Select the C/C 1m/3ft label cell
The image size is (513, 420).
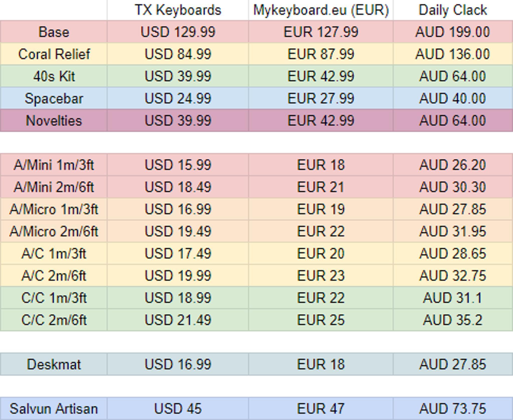[54, 298]
